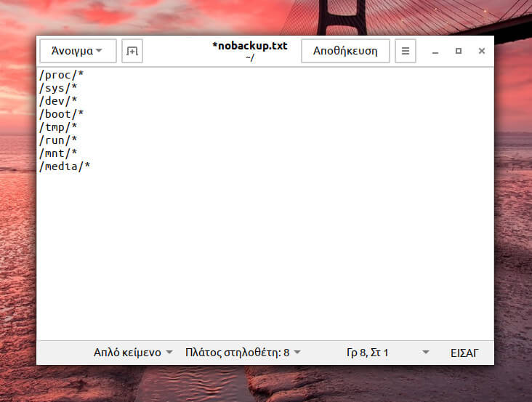Image resolution: width=532 pixels, height=402 pixels.
Task: Click the /mnt/* line
Action: pos(58,153)
